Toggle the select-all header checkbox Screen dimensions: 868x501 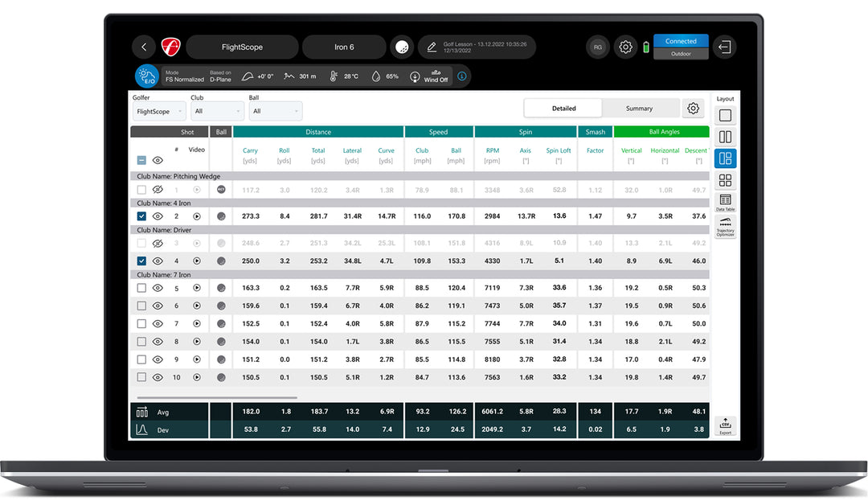[x=141, y=161]
